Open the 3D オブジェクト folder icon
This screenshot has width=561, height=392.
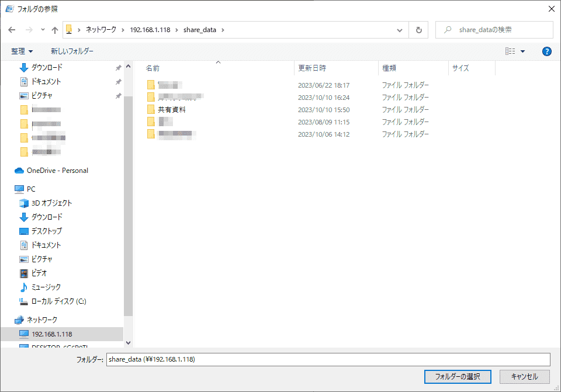[x=23, y=203]
